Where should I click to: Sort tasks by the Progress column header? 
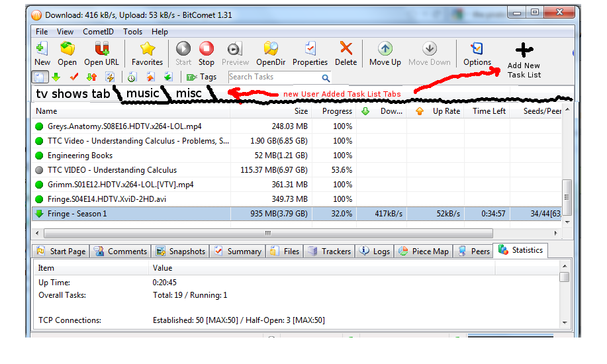pos(334,111)
